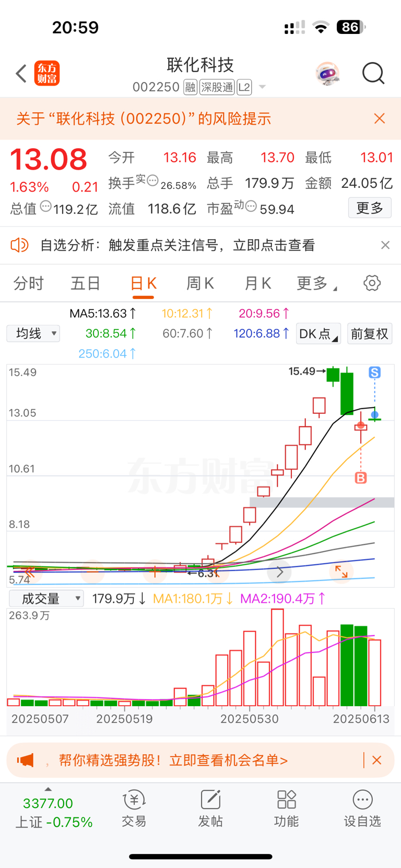Tap the search magnifier icon
401x868 pixels.
point(373,73)
